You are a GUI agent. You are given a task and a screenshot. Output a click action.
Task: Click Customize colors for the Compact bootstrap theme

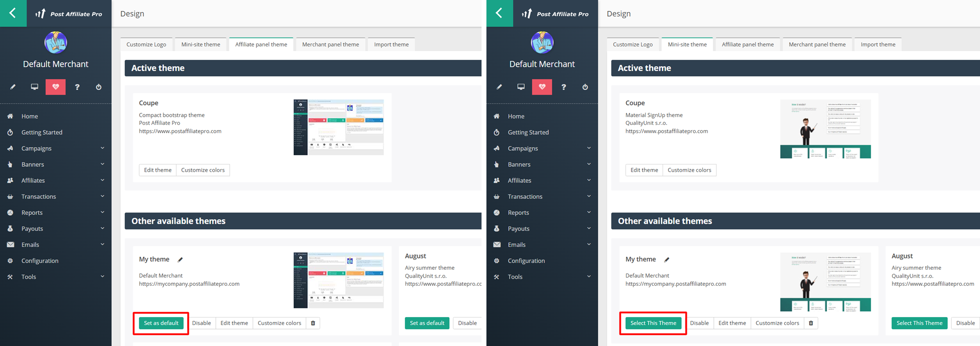(203, 170)
